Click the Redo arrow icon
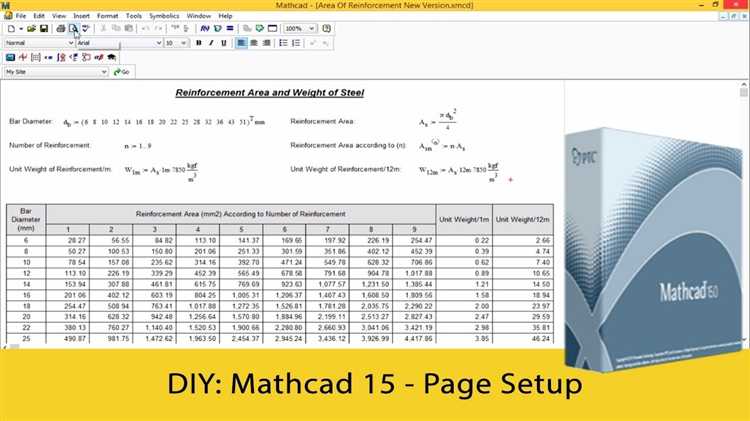The width and height of the screenshot is (750, 421). (x=158, y=29)
